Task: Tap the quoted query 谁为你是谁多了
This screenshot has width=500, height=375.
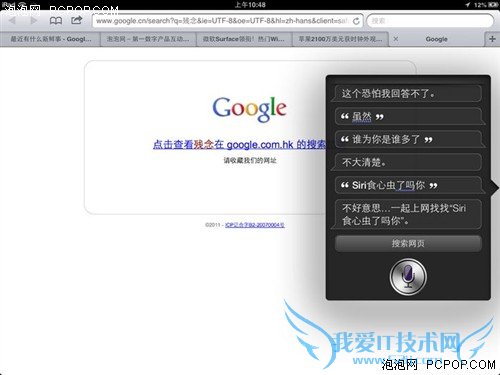Action: 409,139
